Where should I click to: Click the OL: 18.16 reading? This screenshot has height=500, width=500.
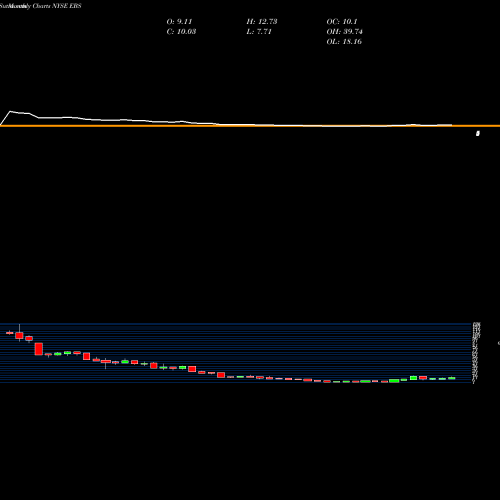pyautogui.click(x=344, y=42)
